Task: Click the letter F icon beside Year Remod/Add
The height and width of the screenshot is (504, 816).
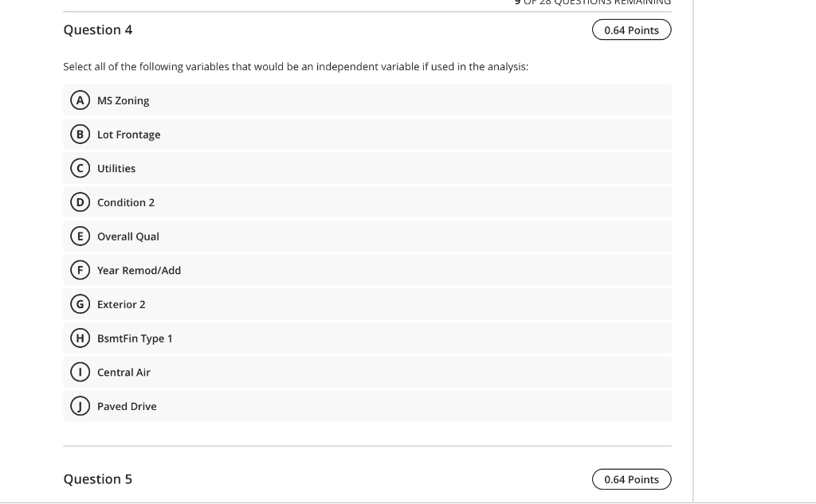Action: point(80,270)
